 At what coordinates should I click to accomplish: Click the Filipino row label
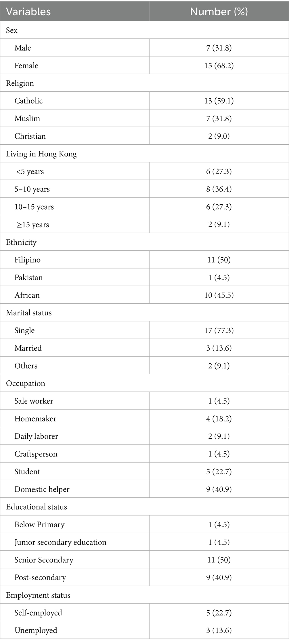(27, 260)
